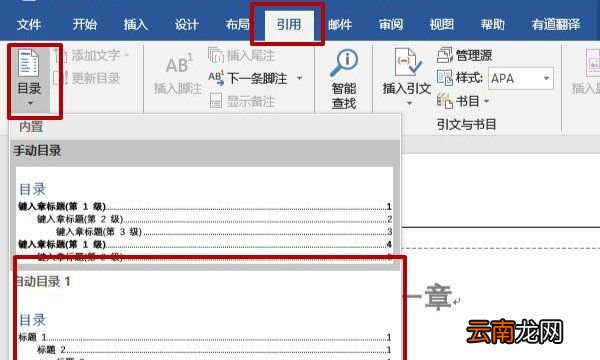
Task: Switch to the 设计 tab
Action: 187,25
